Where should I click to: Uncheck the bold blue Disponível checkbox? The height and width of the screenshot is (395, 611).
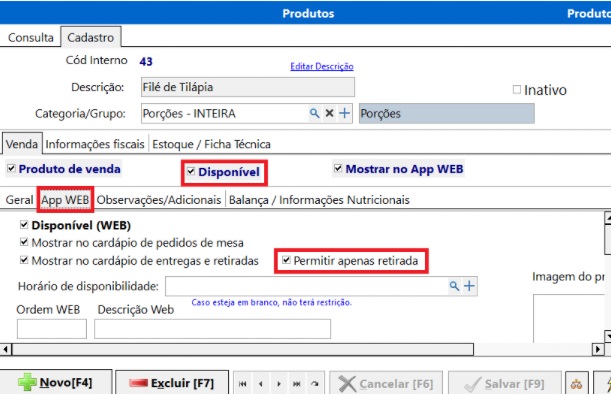[x=191, y=171]
